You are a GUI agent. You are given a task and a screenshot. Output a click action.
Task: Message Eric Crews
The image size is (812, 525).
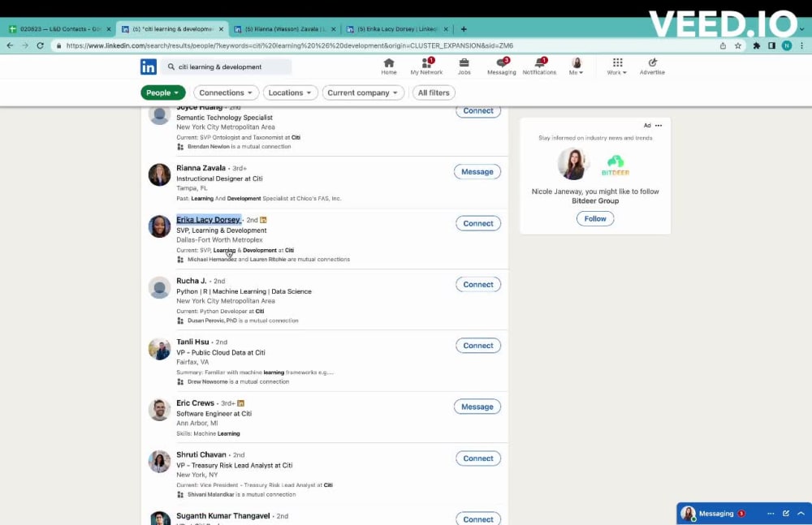click(477, 406)
